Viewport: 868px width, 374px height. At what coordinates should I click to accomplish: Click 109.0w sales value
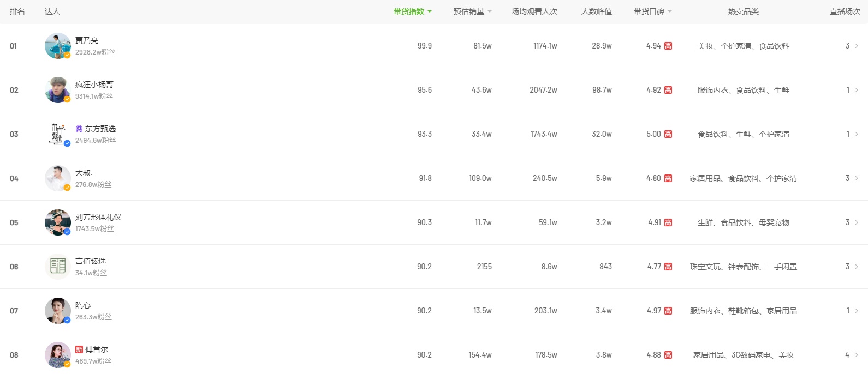click(480, 178)
